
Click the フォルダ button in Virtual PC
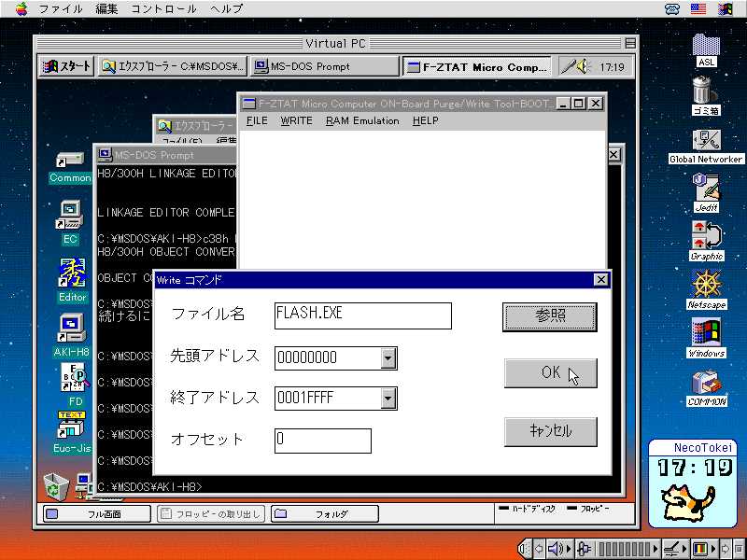point(325,514)
